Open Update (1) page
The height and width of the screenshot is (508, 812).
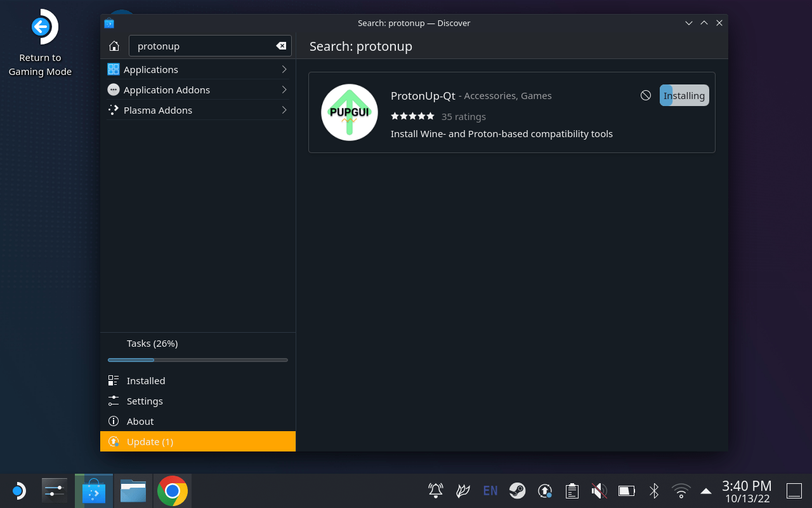click(198, 441)
